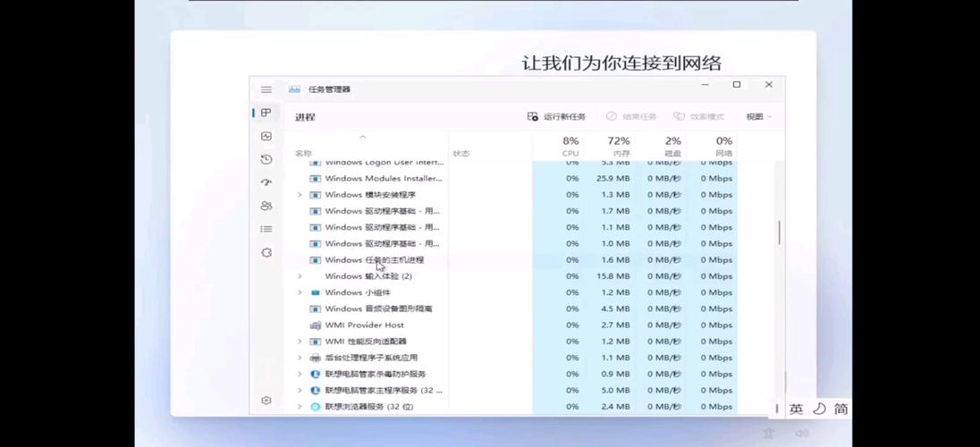Open the Users page sidebar icon
This screenshot has width=980, height=447.
266,206
